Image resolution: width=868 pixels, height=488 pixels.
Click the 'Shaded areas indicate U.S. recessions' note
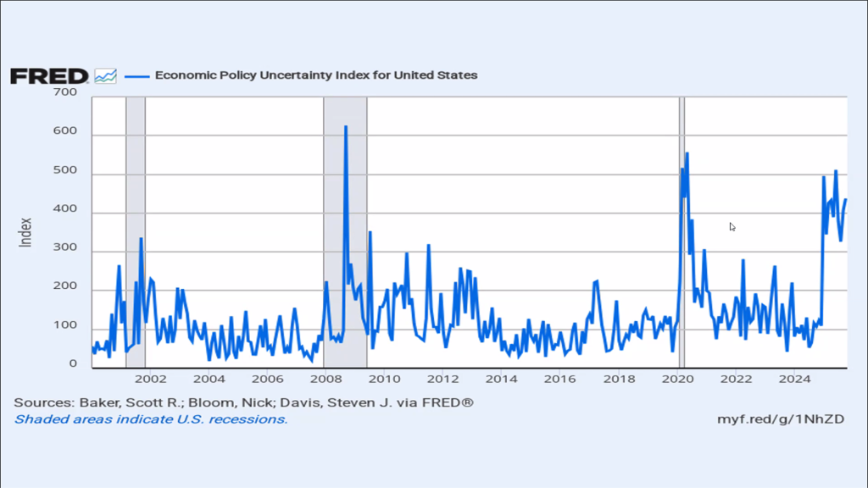151,419
